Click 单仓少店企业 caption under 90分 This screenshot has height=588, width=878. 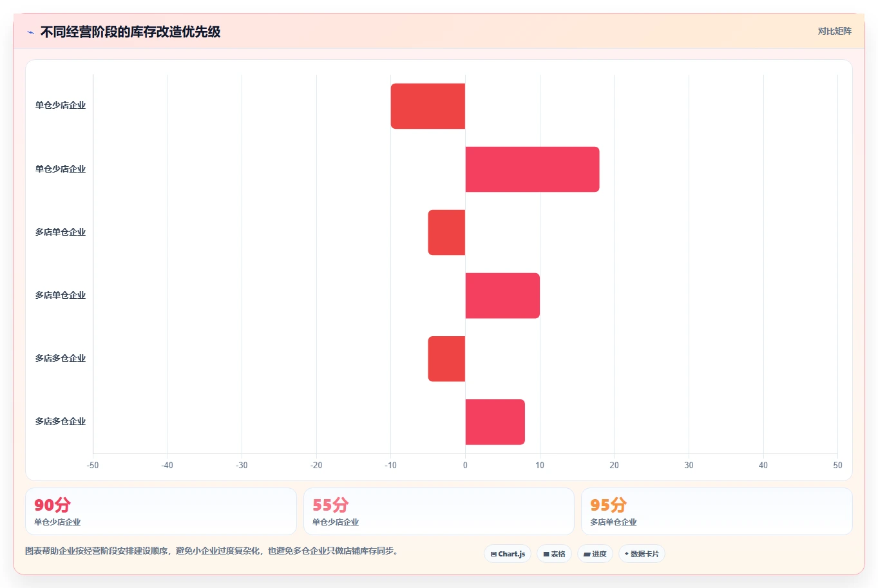click(57, 522)
